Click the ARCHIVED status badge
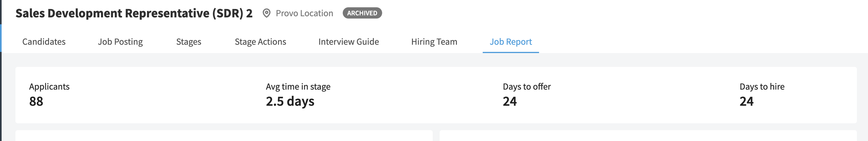 coord(362,13)
